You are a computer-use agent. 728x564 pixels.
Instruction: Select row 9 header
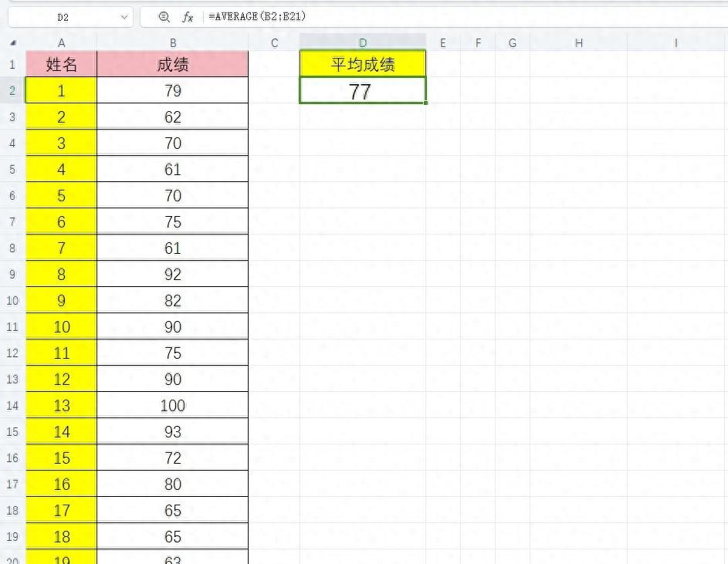(12, 274)
